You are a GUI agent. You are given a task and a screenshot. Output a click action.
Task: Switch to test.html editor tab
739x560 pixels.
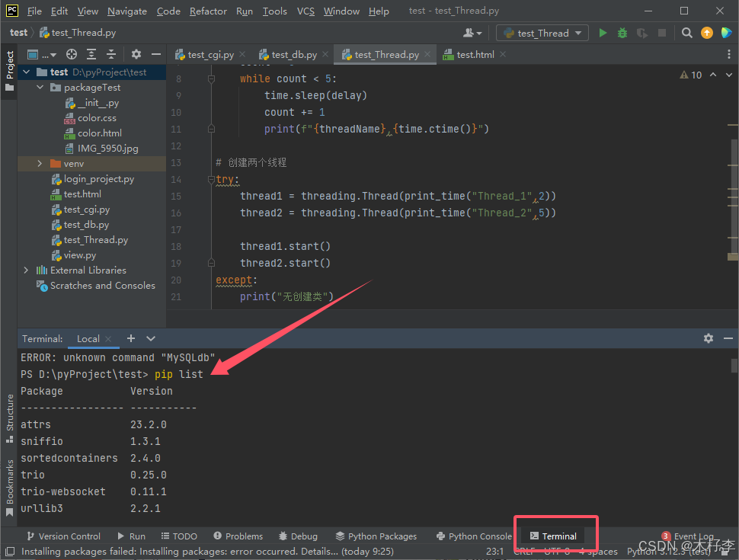(474, 55)
